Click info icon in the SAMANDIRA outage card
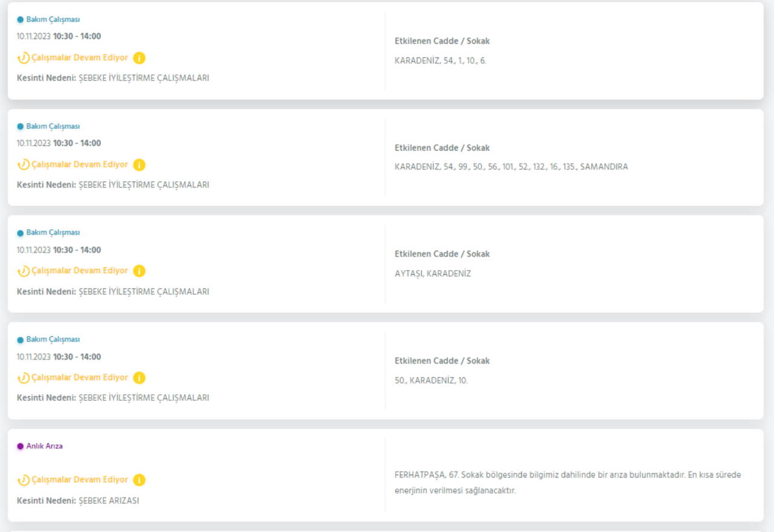Screen dimensions: 774x532 tap(139, 164)
